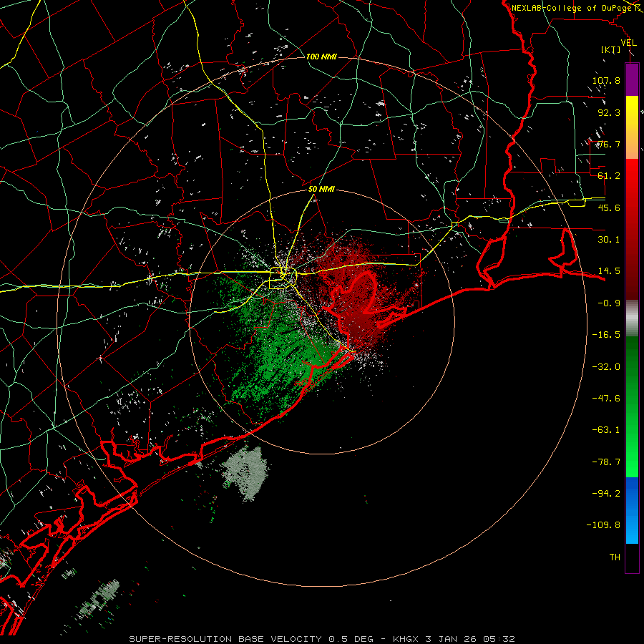Click the 30.1 legend value
Viewport: 644px width, 644px height.
(609, 240)
